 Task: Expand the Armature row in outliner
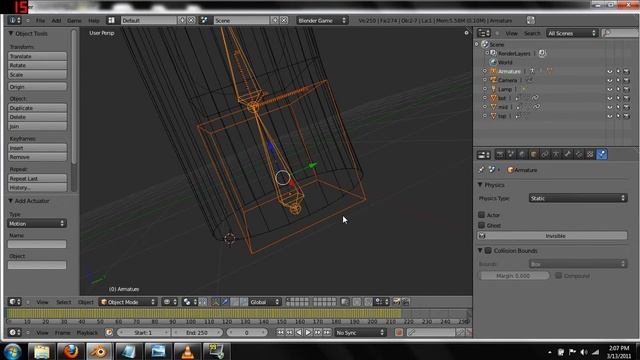click(485, 71)
